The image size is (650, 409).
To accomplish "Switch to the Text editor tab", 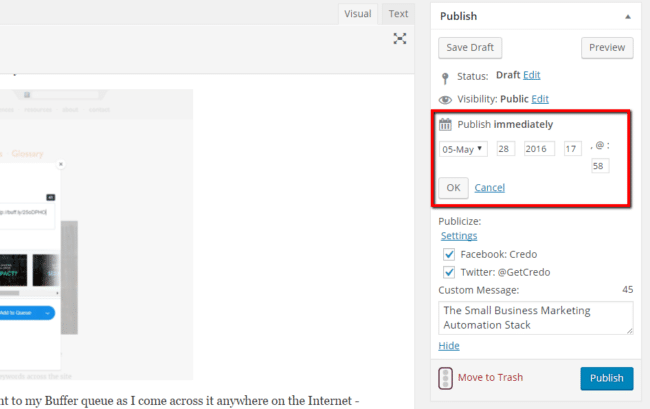I will click(x=398, y=14).
